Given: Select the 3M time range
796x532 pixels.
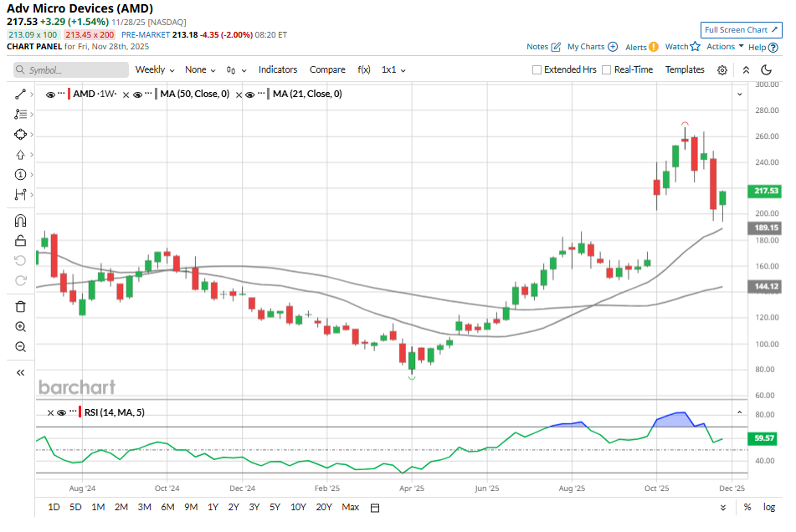Looking at the screenshot, I should point(144,507).
